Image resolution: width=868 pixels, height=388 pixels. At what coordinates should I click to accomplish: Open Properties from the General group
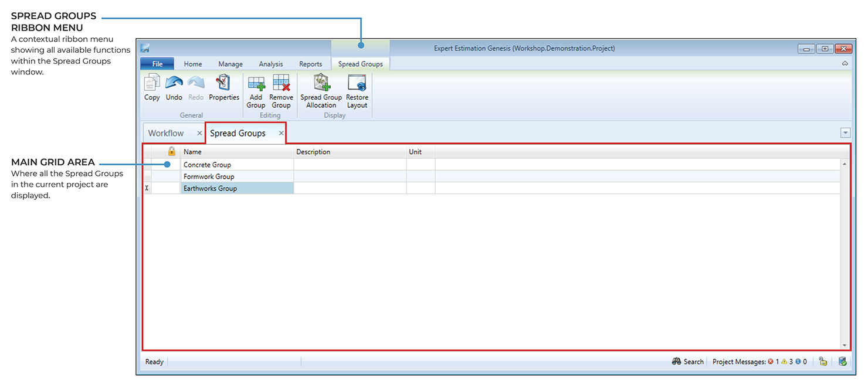click(x=224, y=88)
